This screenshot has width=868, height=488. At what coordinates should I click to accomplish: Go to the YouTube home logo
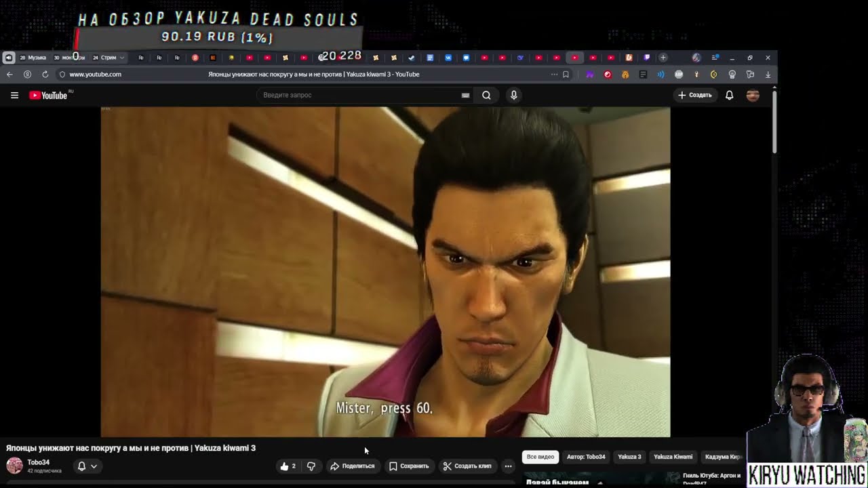[x=49, y=96]
